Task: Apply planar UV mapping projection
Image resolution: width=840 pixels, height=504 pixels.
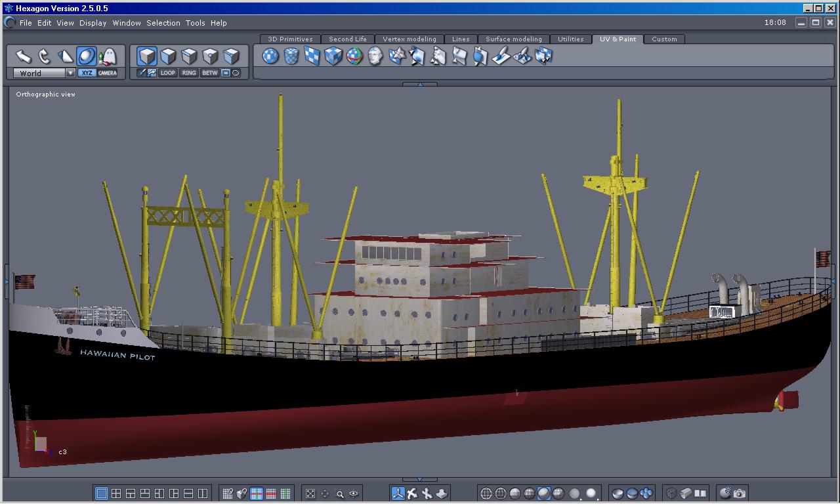Action: coord(312,56)
